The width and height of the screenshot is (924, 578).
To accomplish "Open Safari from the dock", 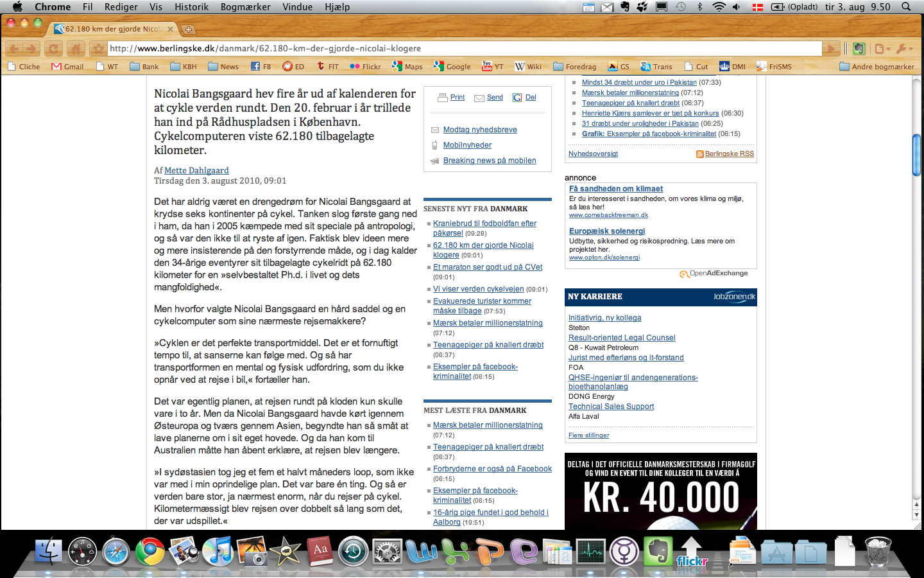I will coord(116,551).
